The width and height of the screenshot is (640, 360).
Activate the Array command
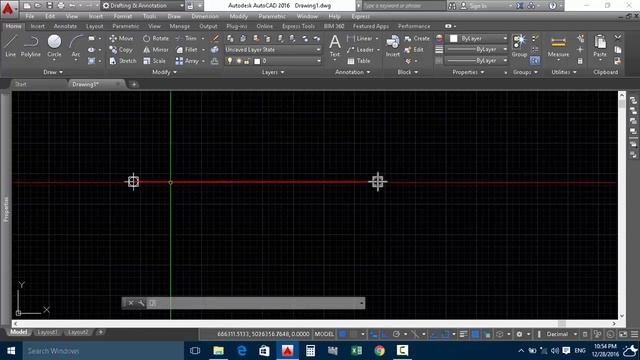(187, 61)
